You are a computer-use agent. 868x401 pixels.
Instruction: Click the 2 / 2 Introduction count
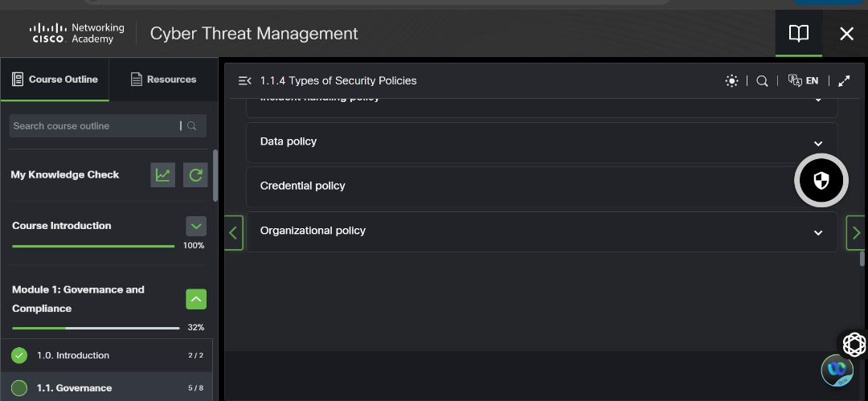coord(195,355)
